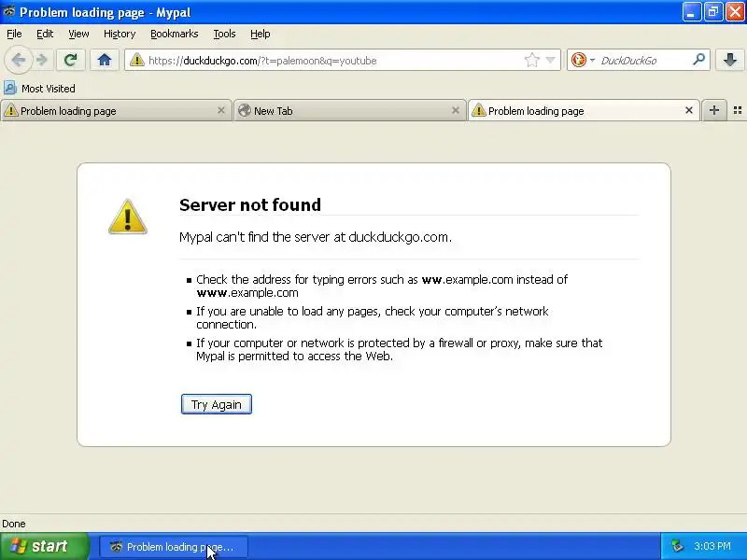Image resolution: width=747 pixels, height=560 pixels.
Task: Open the Downloads arrow button
Action: tap(730, 60)
